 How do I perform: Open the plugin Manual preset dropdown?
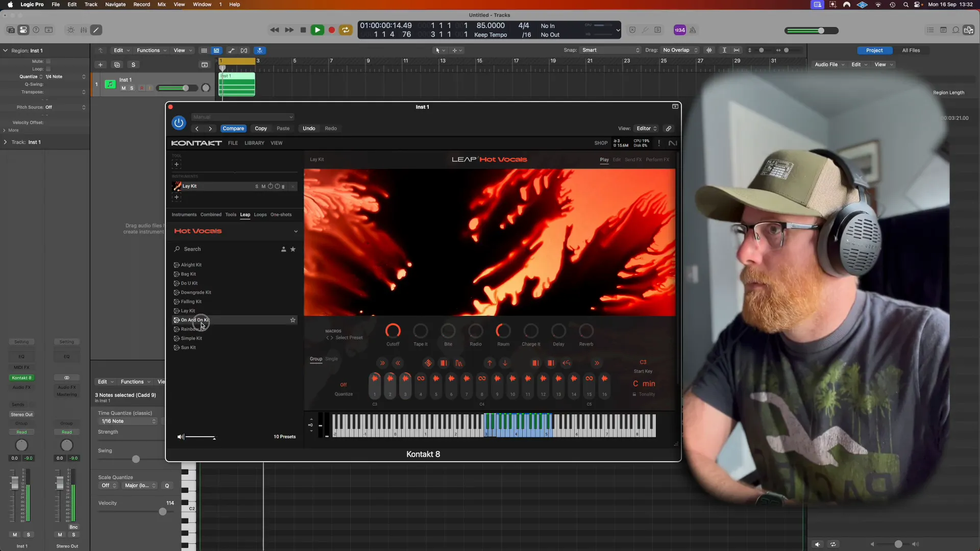(242, 117)
